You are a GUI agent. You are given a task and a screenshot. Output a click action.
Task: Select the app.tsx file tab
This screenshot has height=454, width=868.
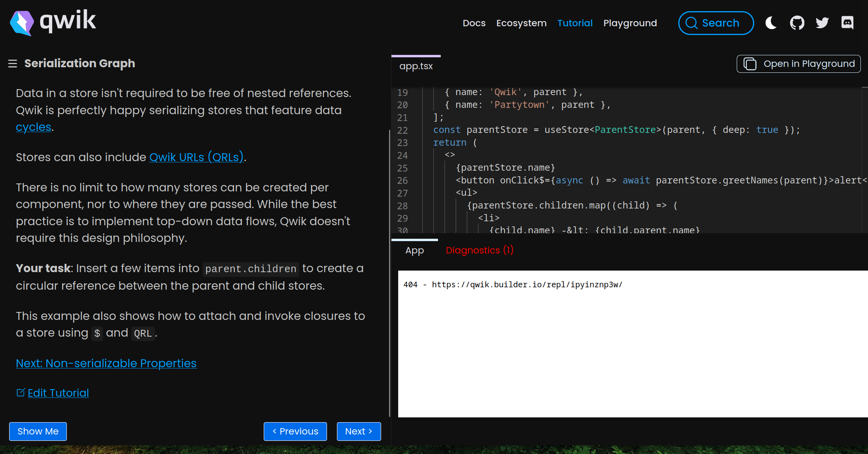coord(416,66)
